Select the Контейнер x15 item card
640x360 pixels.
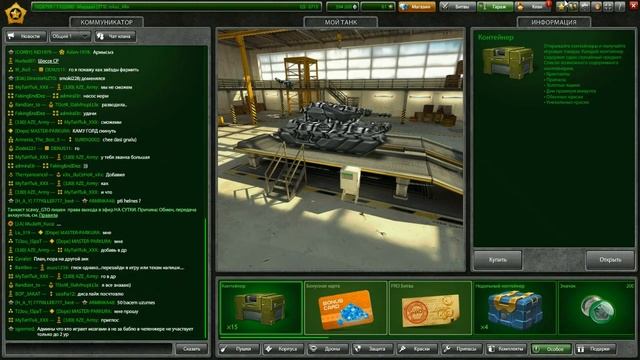260,308
